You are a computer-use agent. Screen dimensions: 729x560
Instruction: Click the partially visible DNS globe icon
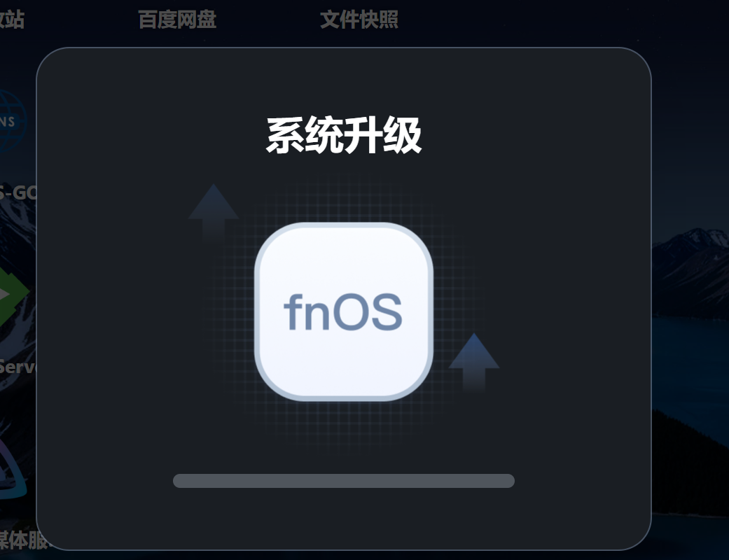pos(13,122)
